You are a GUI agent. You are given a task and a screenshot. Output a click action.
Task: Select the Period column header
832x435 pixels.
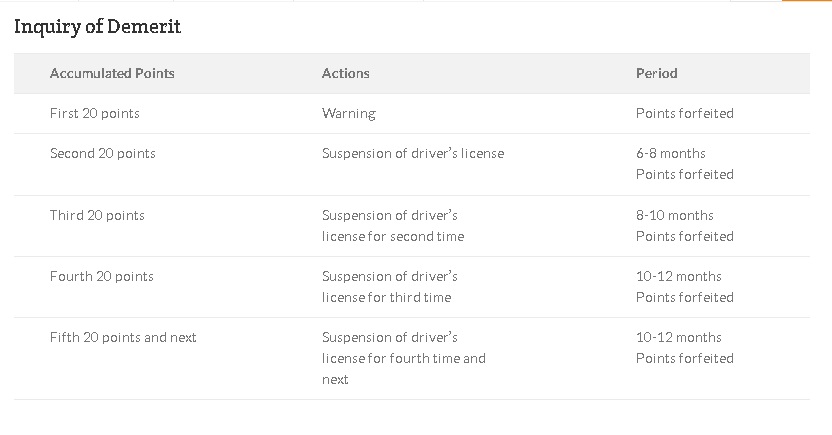pyautogui.click(x=656, y=73)
